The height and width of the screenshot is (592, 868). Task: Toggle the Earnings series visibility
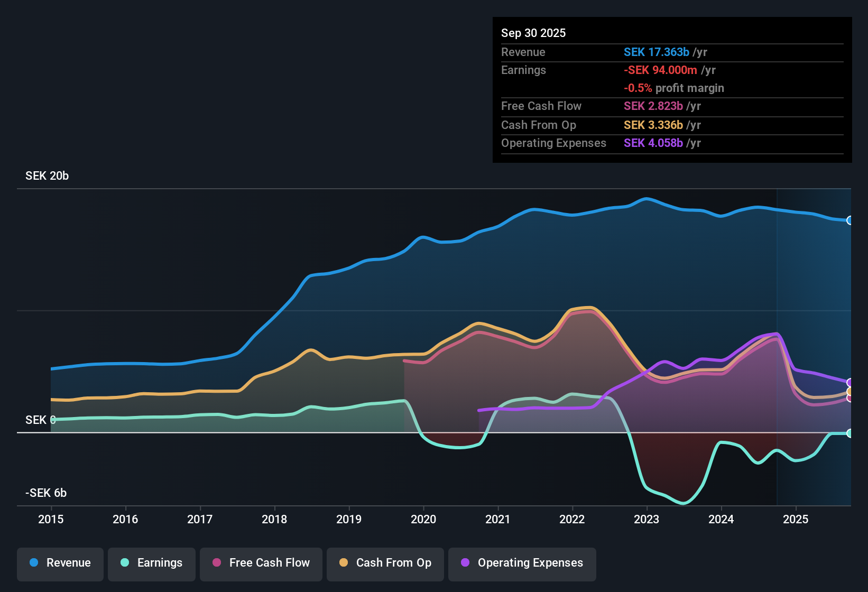(151, 563)
